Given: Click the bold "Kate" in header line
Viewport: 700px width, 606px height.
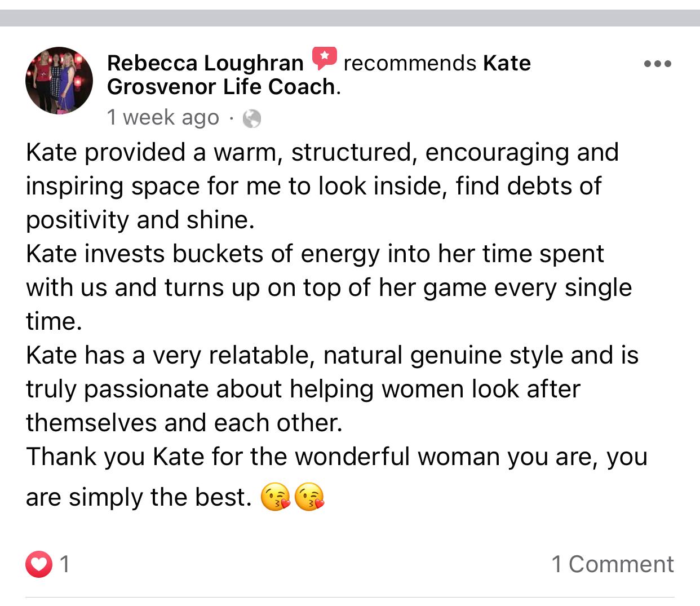Looking at the screenshot, I should pyautogui.click(x=507, y=63).
